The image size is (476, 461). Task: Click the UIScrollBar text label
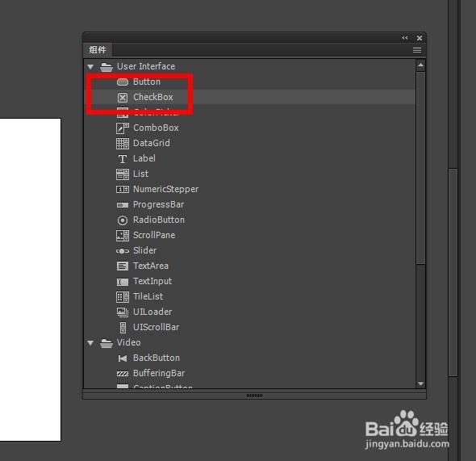coord(156,327)
